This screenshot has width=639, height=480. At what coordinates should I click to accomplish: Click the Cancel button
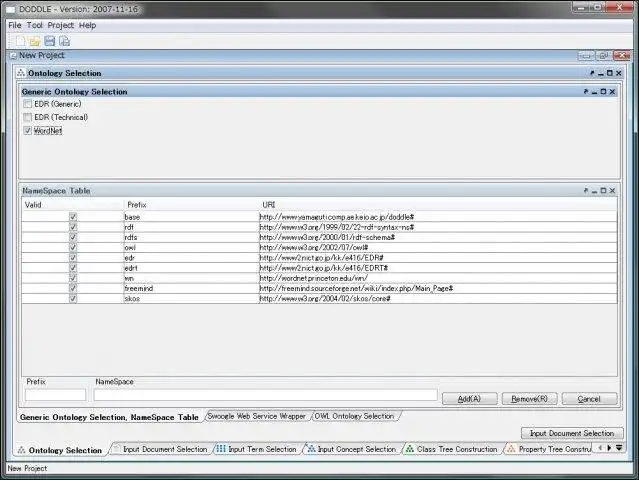589,399
